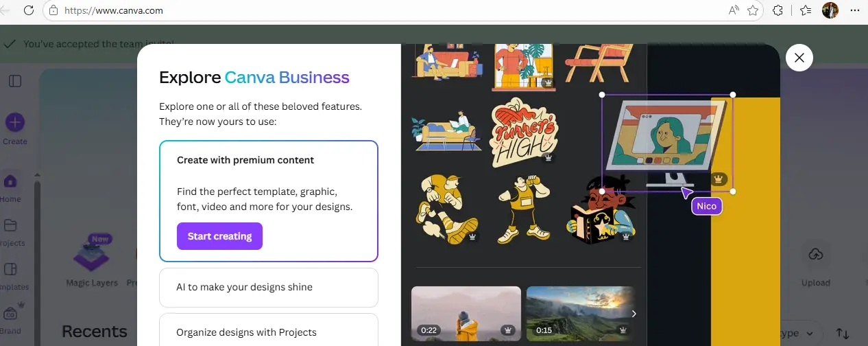Open the browser profile avatar
Viewport: 868px width, 346px height.
[830, 10]
